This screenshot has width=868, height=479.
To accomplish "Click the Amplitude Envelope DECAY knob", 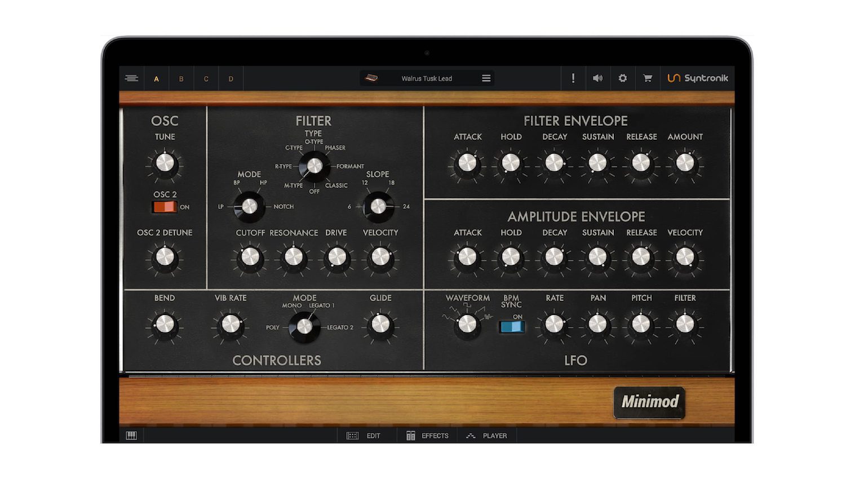I will [x=554, y=257].
